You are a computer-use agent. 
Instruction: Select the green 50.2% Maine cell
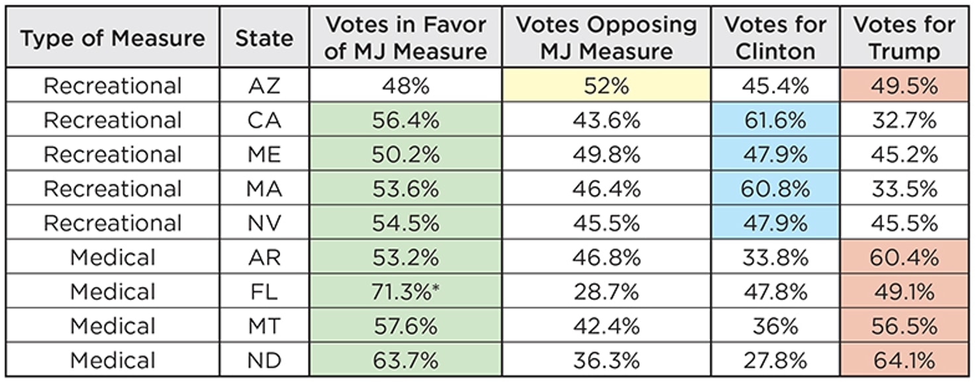[406, 154]
